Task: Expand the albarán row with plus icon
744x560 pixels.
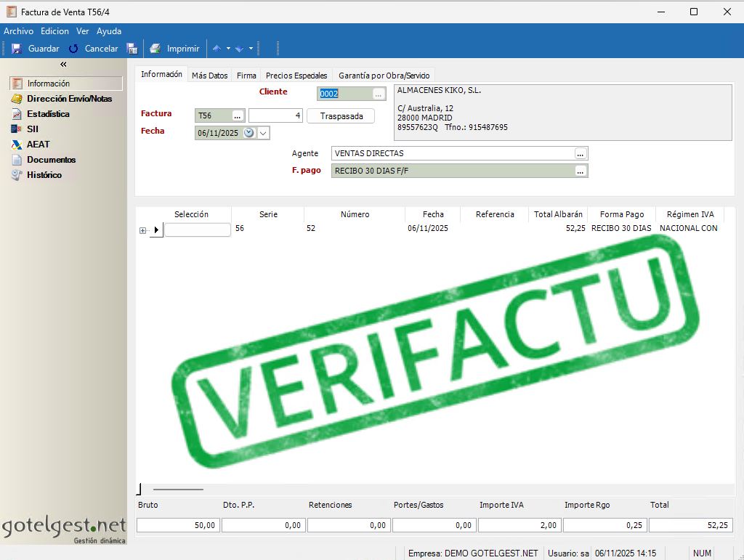Action: click(142, 230)
